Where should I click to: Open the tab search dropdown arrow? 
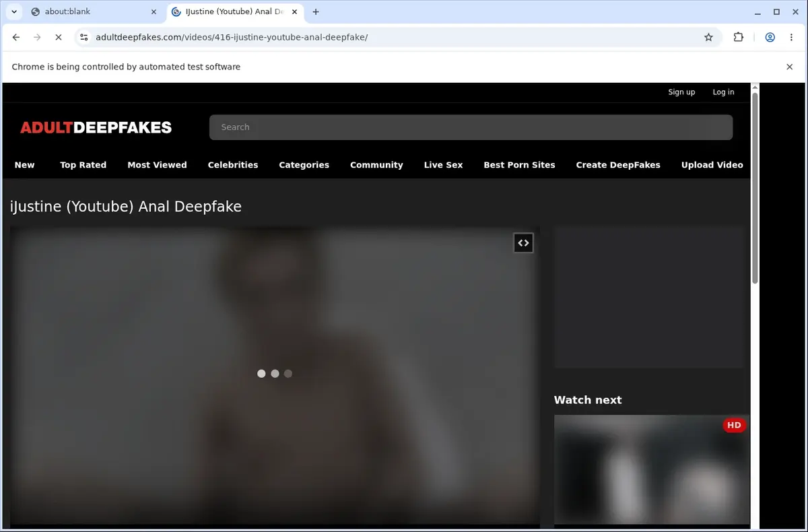pyautogui.click(x=13, y=11)
